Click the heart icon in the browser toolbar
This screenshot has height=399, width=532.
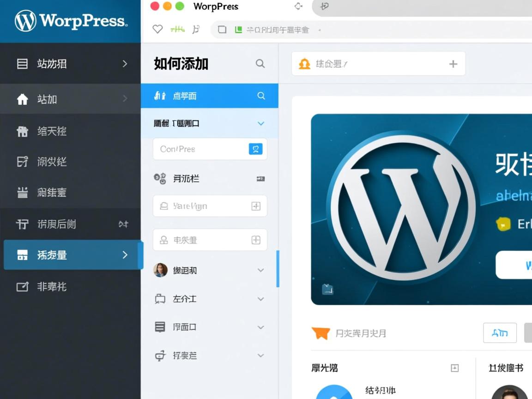[x=157, y=29]
